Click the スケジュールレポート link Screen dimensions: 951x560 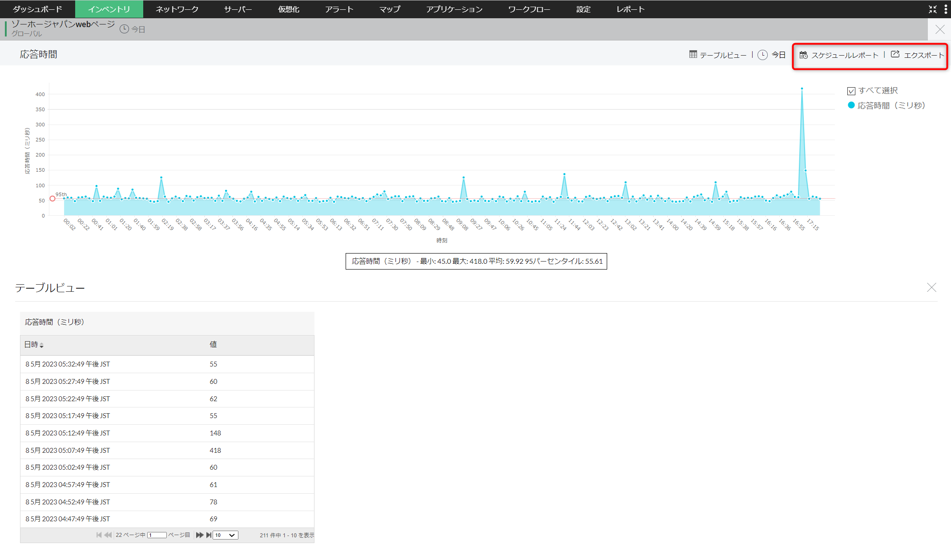point(844,55)
